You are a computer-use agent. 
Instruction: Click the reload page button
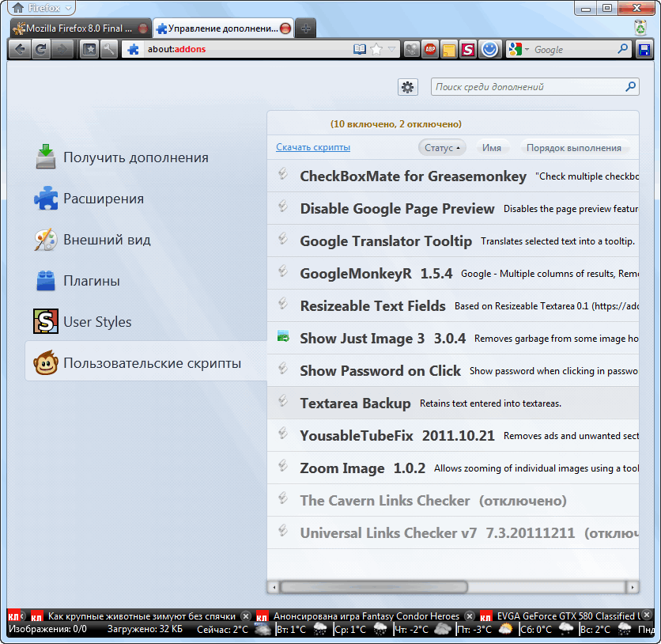coord(40,50)
